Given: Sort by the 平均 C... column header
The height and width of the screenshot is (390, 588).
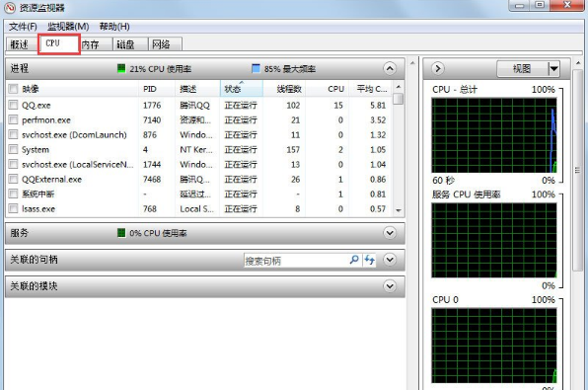Looking at the screenshot, I should click(371, 89).
